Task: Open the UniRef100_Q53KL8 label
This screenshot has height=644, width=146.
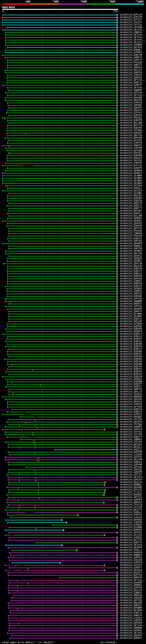Action: tap(131, 570)
